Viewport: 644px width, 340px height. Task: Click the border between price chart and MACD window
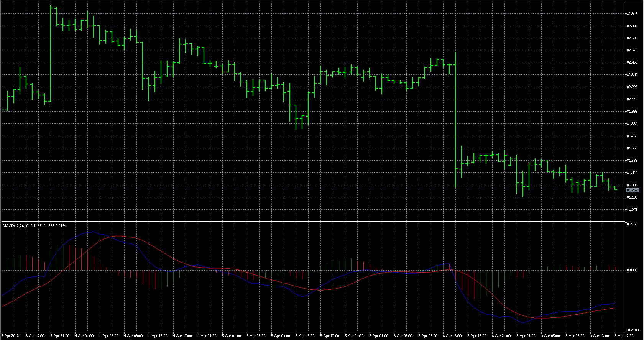coord(313,222)
